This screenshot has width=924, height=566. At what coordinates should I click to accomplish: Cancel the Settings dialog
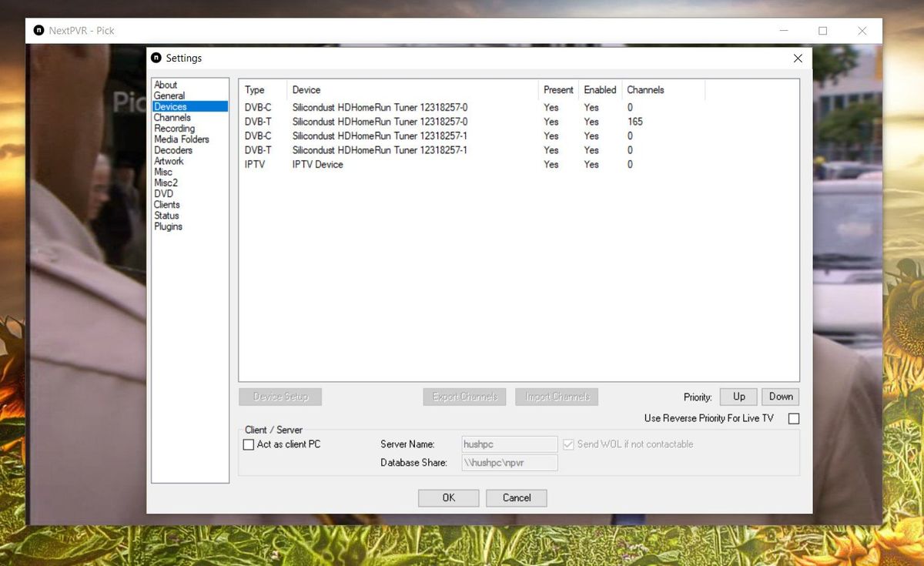(516, 497)
